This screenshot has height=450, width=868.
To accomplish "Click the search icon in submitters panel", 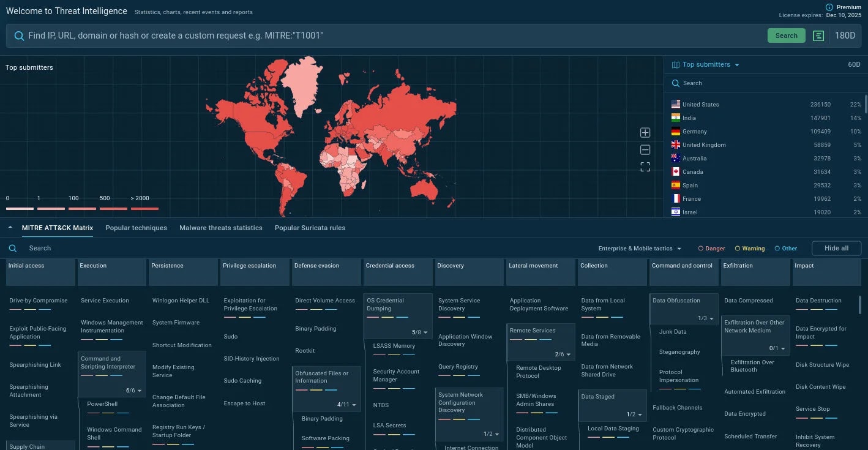I will coord(676,83).
